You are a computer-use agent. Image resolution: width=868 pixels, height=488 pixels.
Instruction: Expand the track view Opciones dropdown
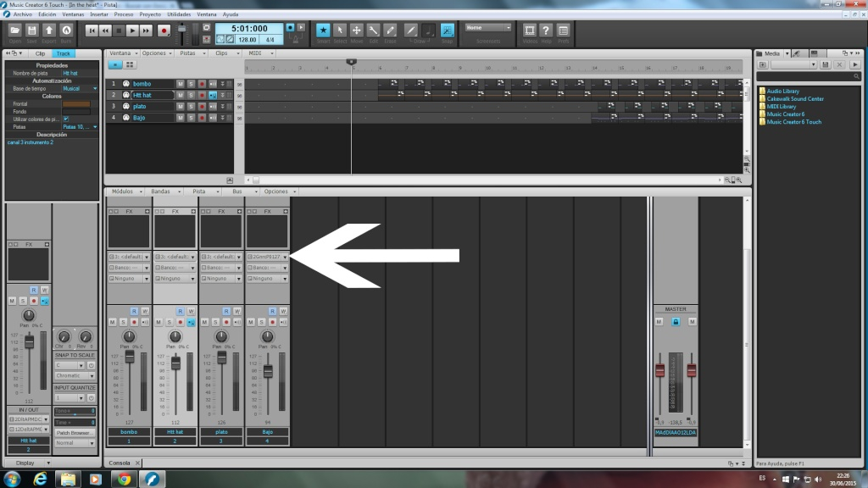157,53
